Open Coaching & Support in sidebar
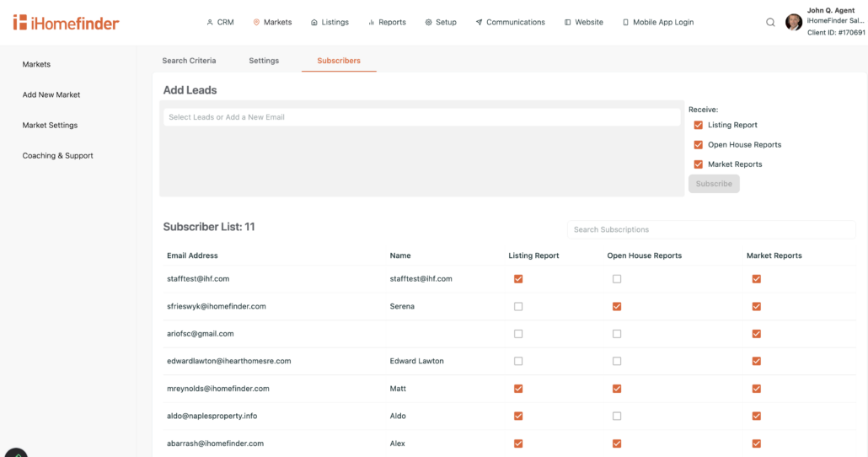Image resolution: width=868 pixels, height=457 pixels. click(57, 156)
